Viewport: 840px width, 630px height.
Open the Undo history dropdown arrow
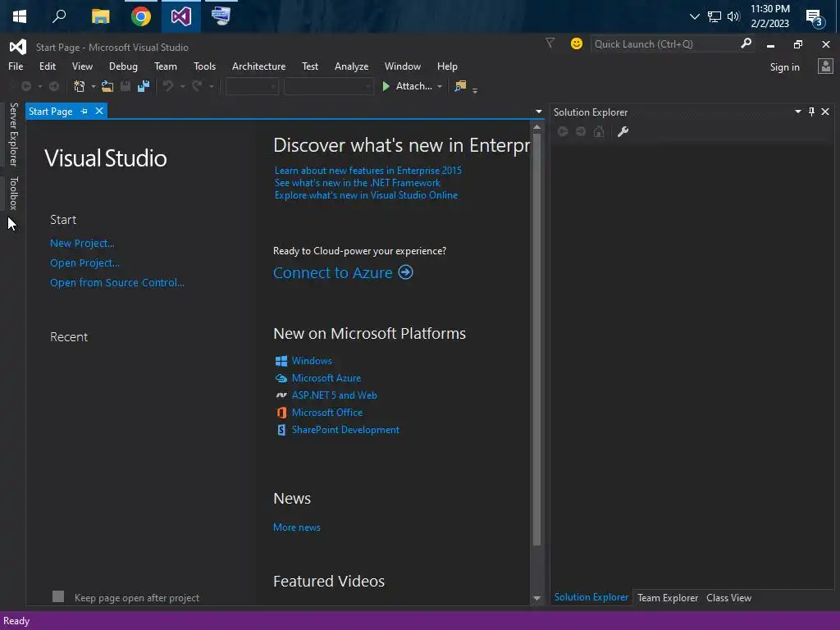coord(182,86)
